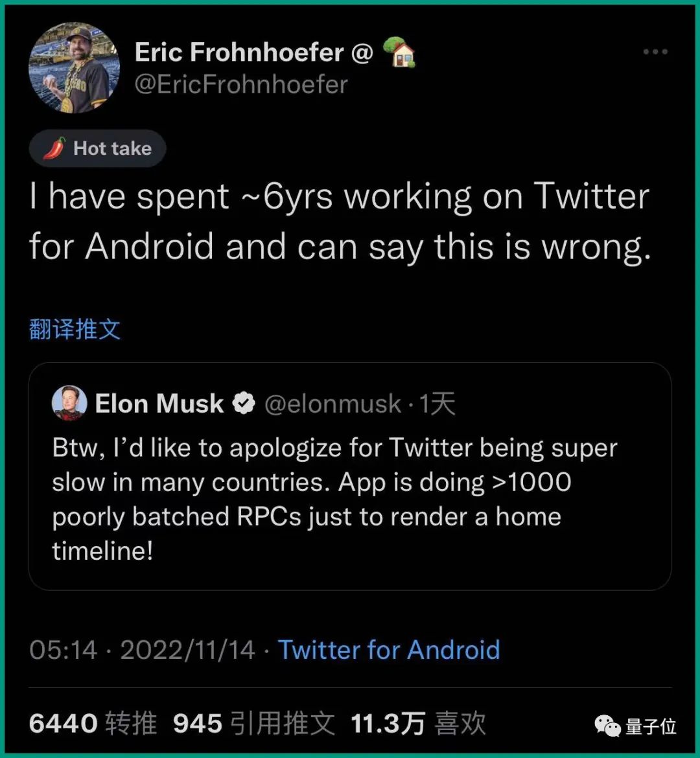Click the 1天 timestamp of quoted tweet
The height and width of the screenshot is (758, 700).
click(437, 404)
